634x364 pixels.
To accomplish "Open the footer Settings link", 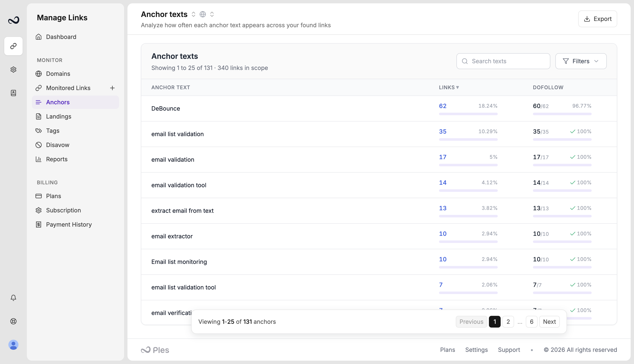I will point(476,350).
